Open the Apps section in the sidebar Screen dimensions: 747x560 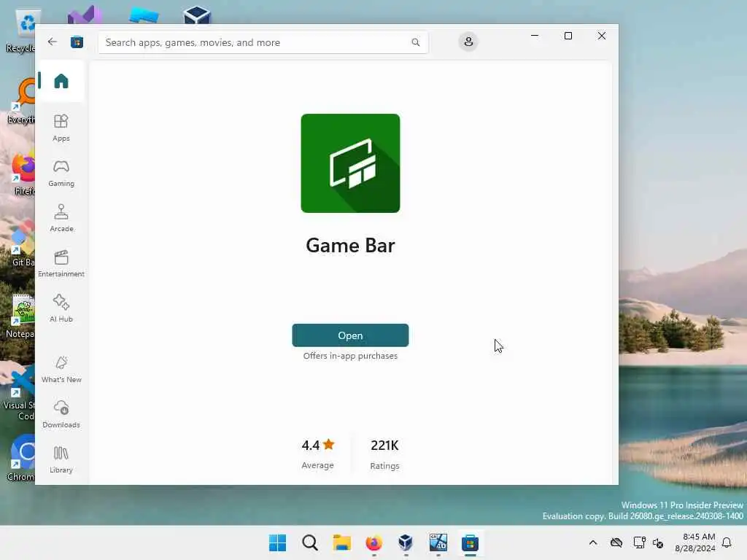coord(61,128)
